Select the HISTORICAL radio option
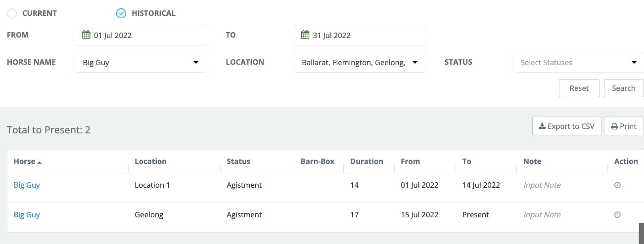The width and height of the screenshot is (644, 244). point(121,13)
